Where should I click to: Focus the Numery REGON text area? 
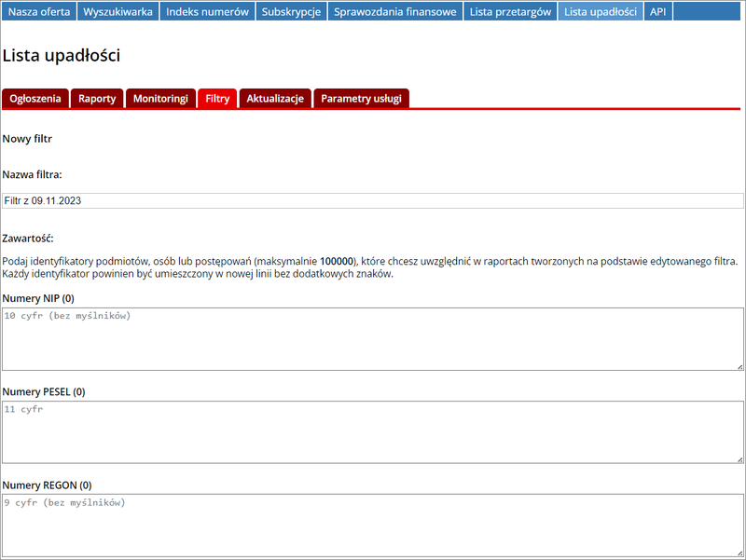point(373,526)
